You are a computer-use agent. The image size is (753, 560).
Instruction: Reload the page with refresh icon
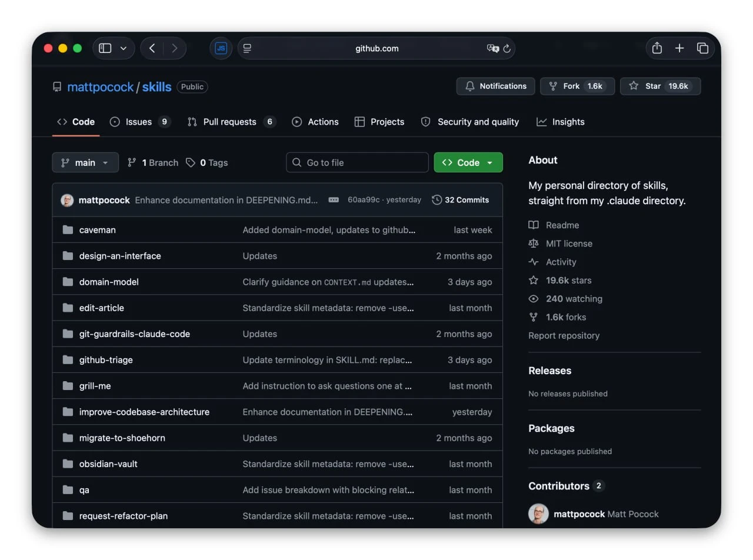[x=507, y=48]
